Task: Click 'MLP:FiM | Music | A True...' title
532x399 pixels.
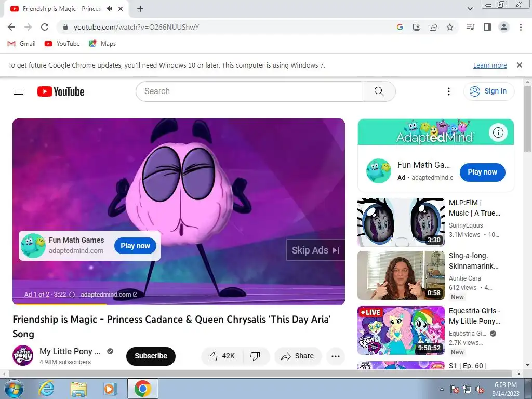Action: 475,208
